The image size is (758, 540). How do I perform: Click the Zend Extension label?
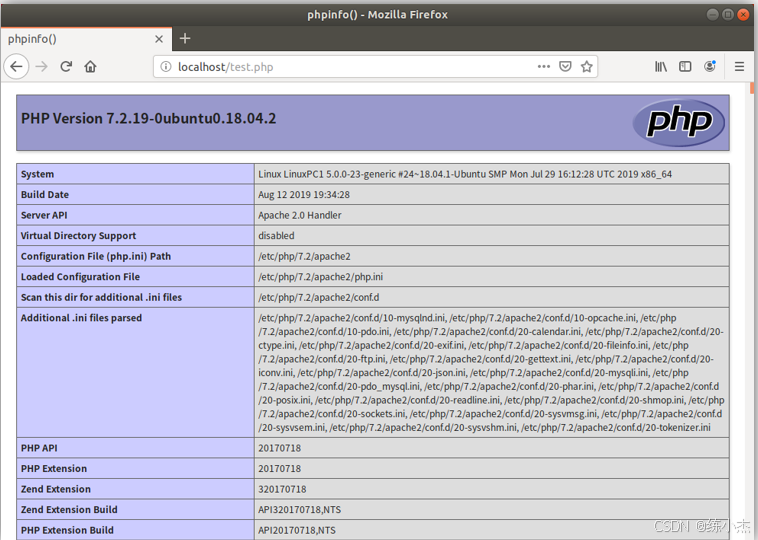pyautogui.click(x=56, y=489)
